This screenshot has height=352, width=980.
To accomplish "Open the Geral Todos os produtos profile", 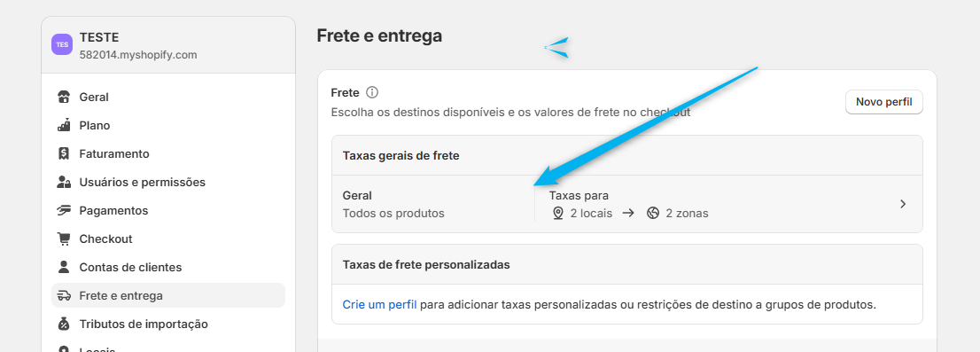I will (626, 204).
